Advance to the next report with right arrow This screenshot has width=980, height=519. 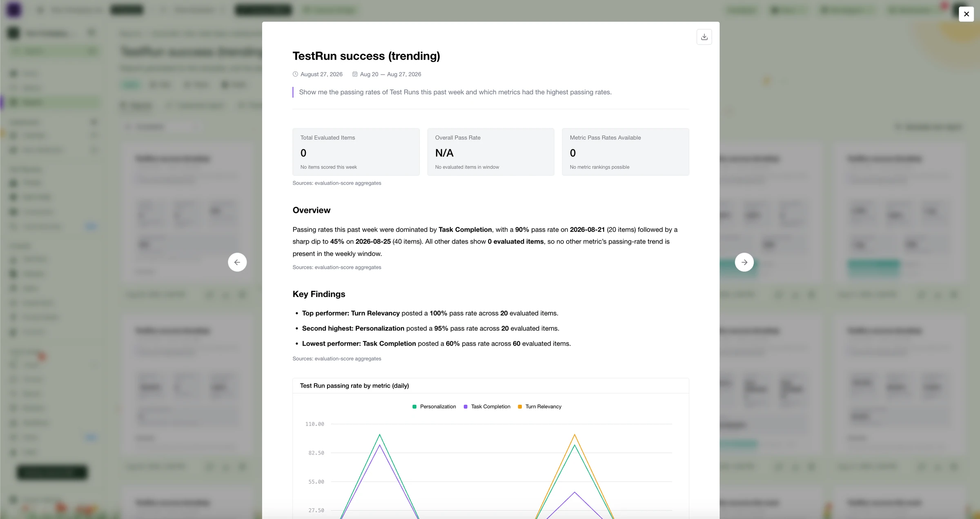(744, 262)
